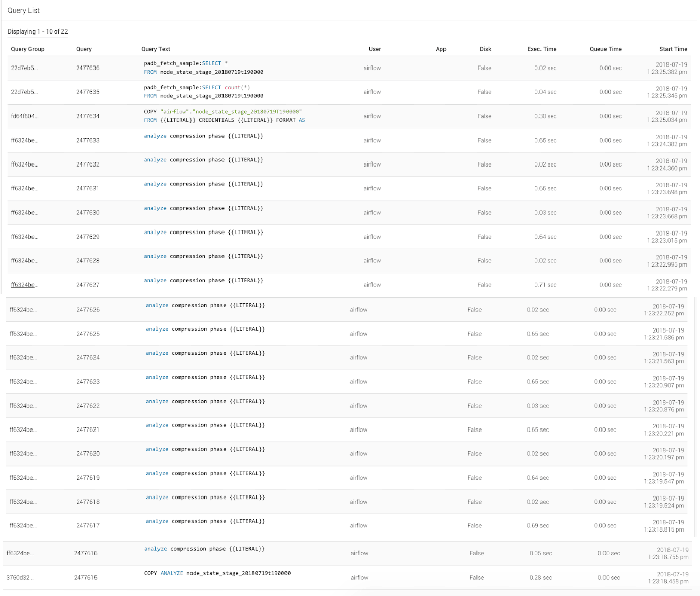The width and height of the screenshot is (700, 596).
Task: Click the COPY "airflow" node_state_stage query text
Action: 225,116
